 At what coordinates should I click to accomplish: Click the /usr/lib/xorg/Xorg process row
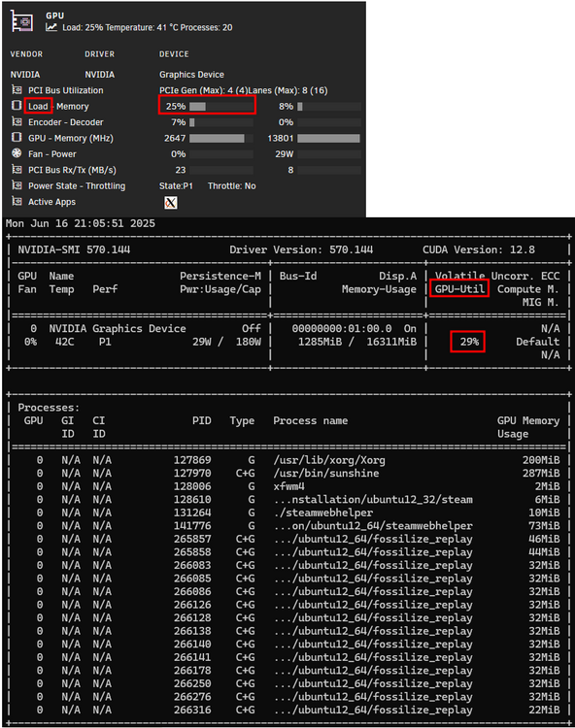[x=287, y=460]
